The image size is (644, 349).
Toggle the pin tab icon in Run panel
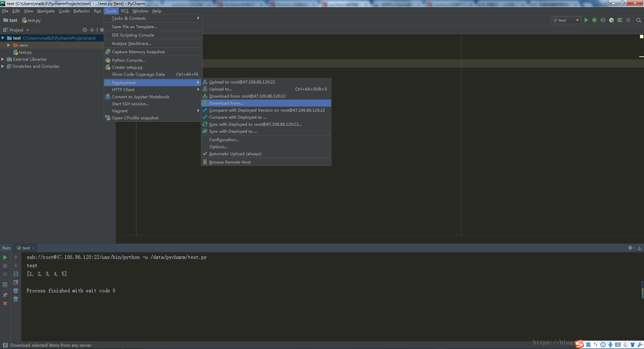click(5, 295)
